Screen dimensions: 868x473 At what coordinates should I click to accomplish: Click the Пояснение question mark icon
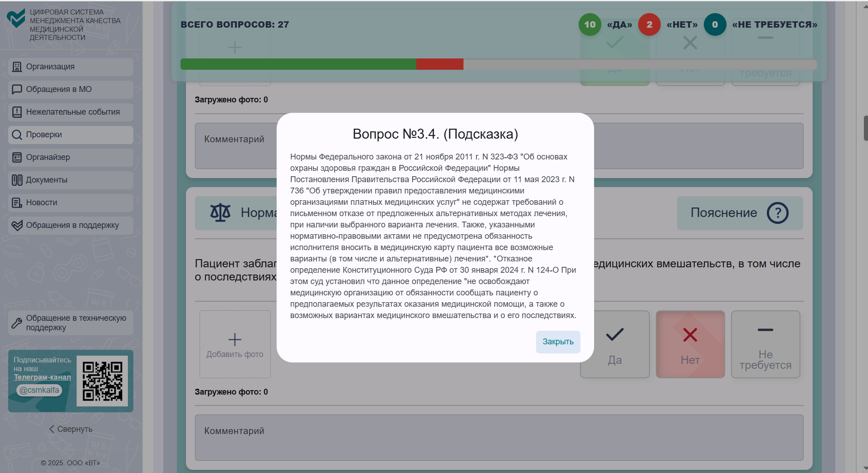click(x=777, y=212)
